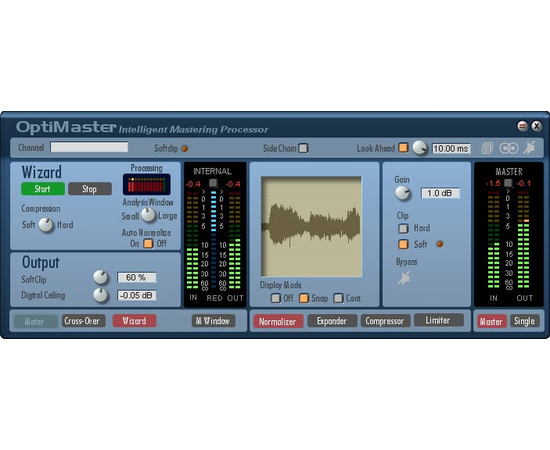
Task: Click the RED gain reduction meter
Action: pyautogui.click(x=214, y=239)
